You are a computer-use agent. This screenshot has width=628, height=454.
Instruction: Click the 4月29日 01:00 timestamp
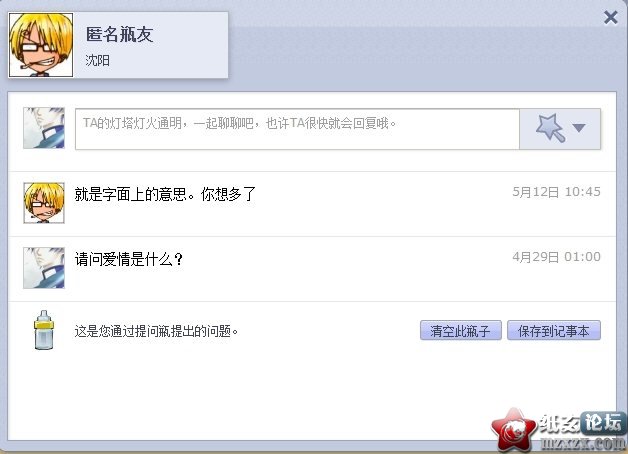point(556,257)
